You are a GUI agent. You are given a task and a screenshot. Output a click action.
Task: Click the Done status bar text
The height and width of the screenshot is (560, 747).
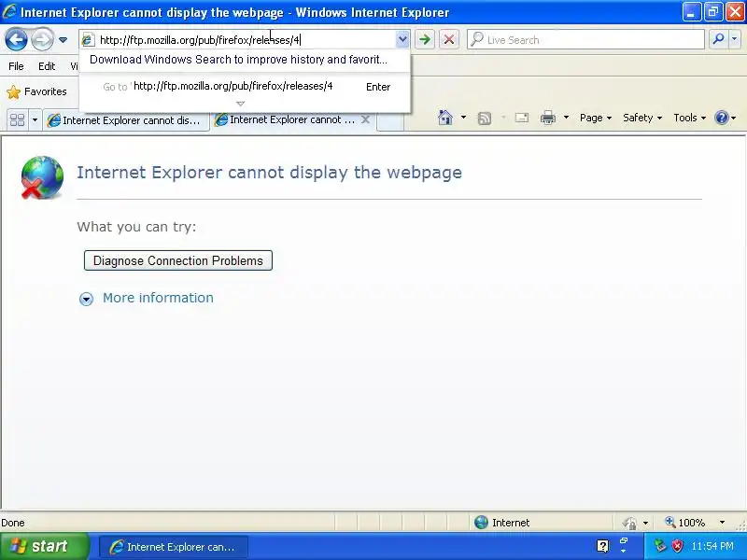13,523
